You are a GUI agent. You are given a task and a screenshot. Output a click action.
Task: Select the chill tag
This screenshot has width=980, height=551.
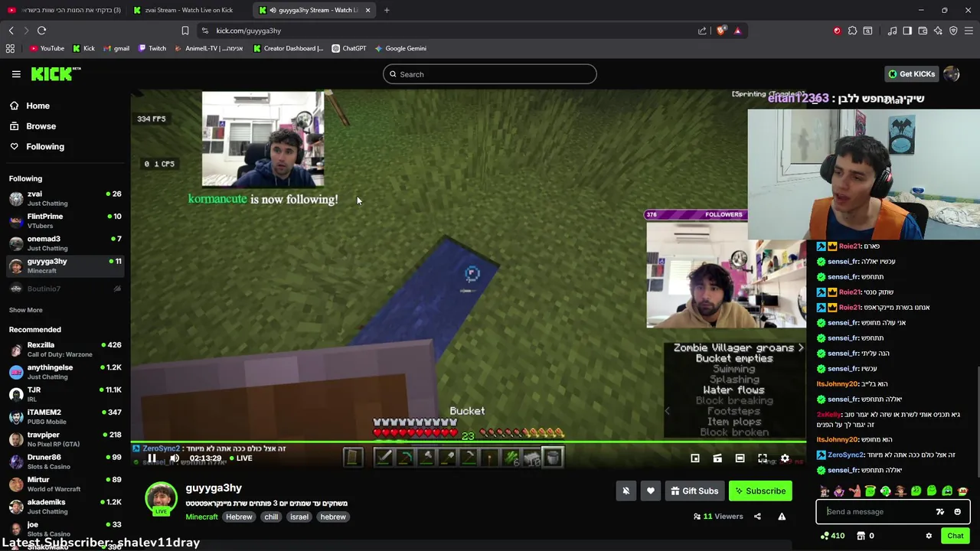(x=271, y=517)
